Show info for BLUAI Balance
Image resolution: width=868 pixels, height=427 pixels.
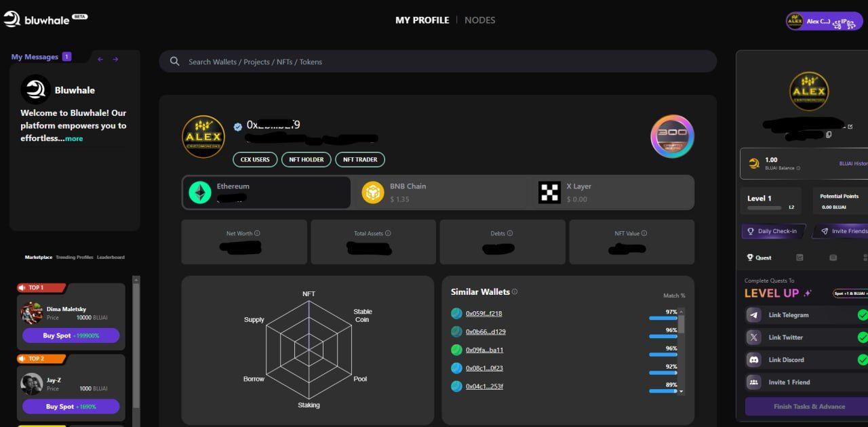click(x=798, y=168)
